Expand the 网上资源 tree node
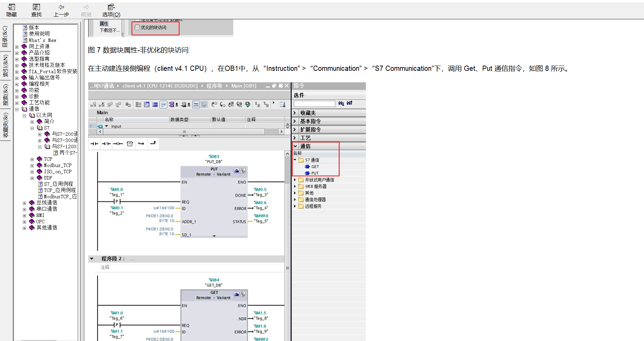This screenshot has height=341, width=644. [x=17, y=47]
